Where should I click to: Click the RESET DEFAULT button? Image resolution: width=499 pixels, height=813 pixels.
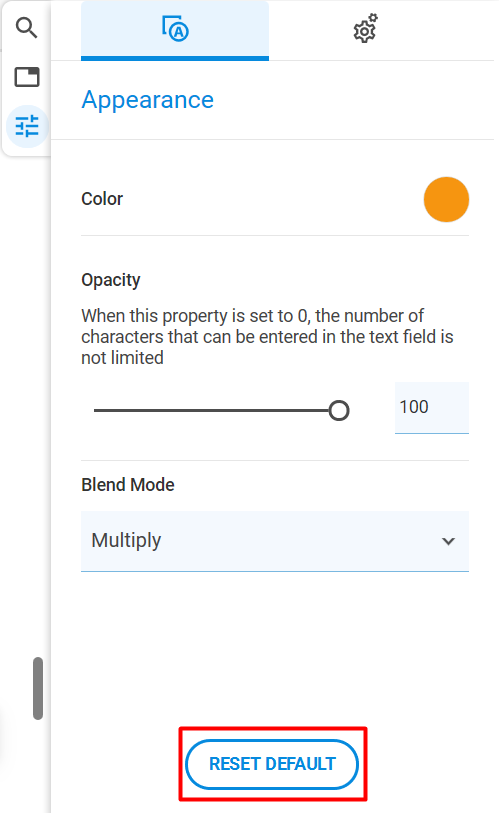272,764
